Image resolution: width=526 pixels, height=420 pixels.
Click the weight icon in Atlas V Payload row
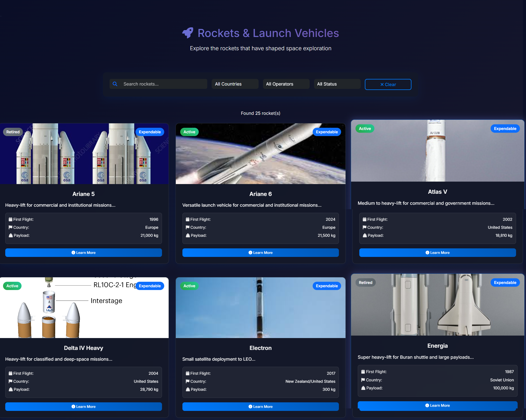coord(365,235)
